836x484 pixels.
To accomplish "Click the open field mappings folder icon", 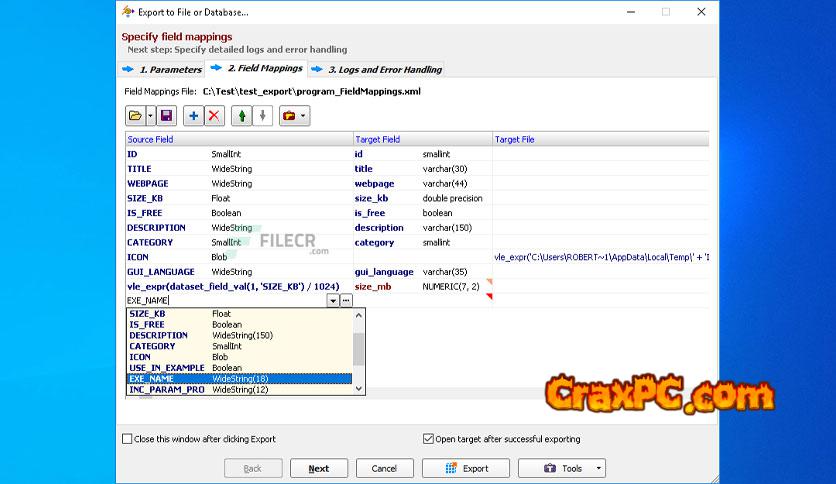I will click(x=134, y=116).
